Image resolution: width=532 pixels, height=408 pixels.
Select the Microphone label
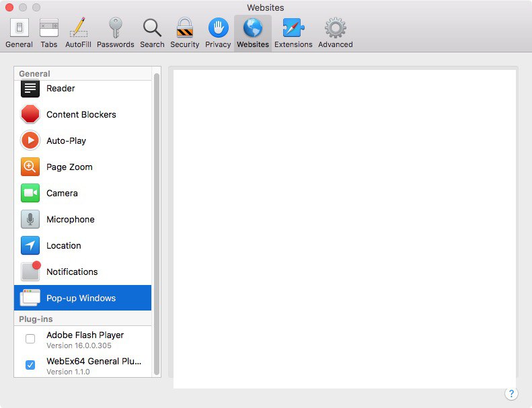(71, 219)
